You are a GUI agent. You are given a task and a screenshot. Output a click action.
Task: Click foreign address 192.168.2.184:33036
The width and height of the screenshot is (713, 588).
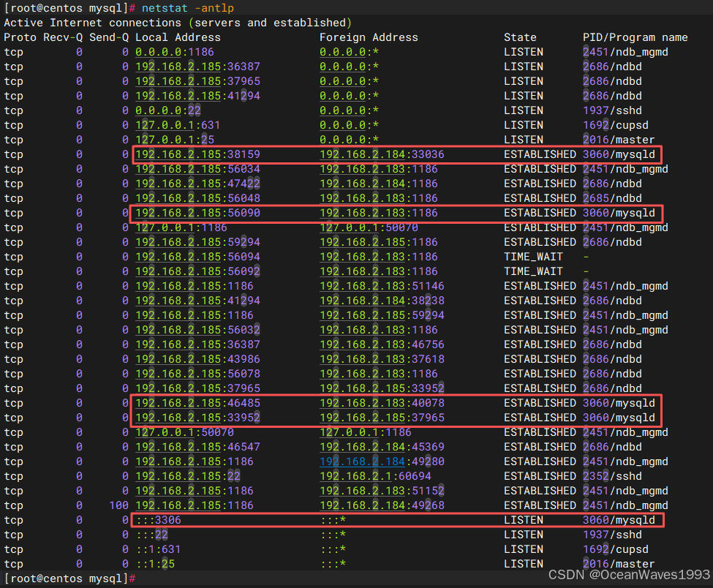382,154
